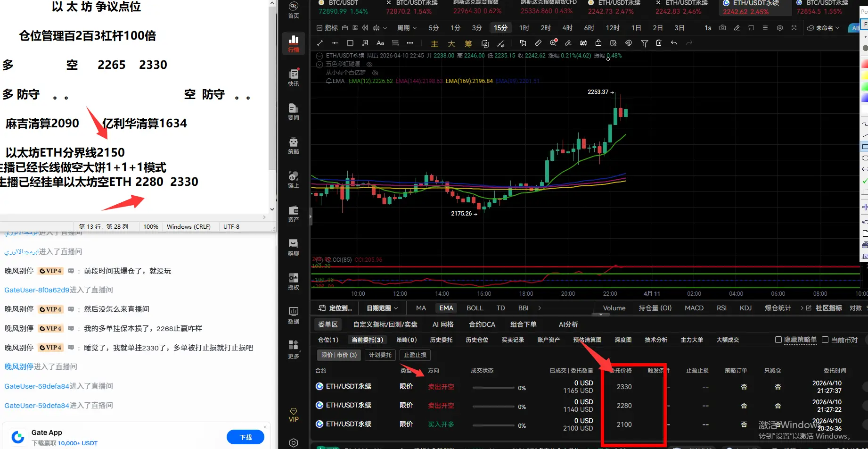Switch to the 历史委托 tab
Viewport: 868px width, 449px height.
pos(441,340)
